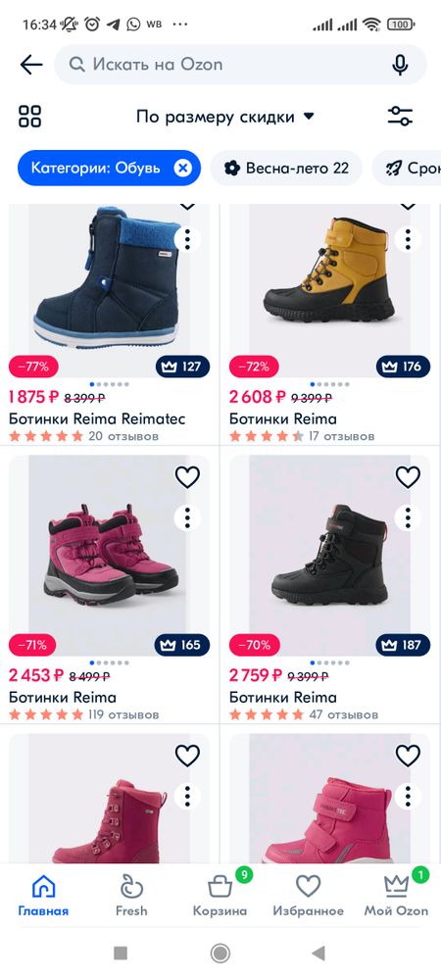The image size is (441, 980).
Task: Go to Корзина tab
Action: coord(220,895)
